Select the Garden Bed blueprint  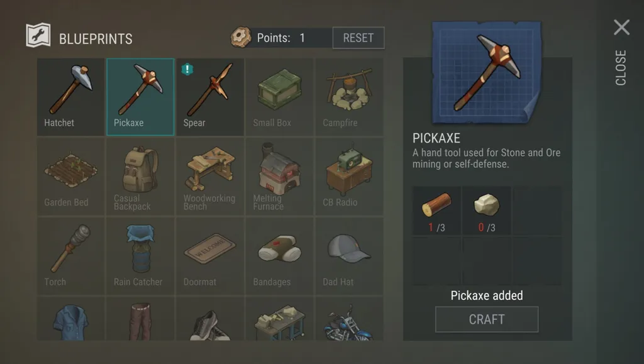(x=70, y=177)
